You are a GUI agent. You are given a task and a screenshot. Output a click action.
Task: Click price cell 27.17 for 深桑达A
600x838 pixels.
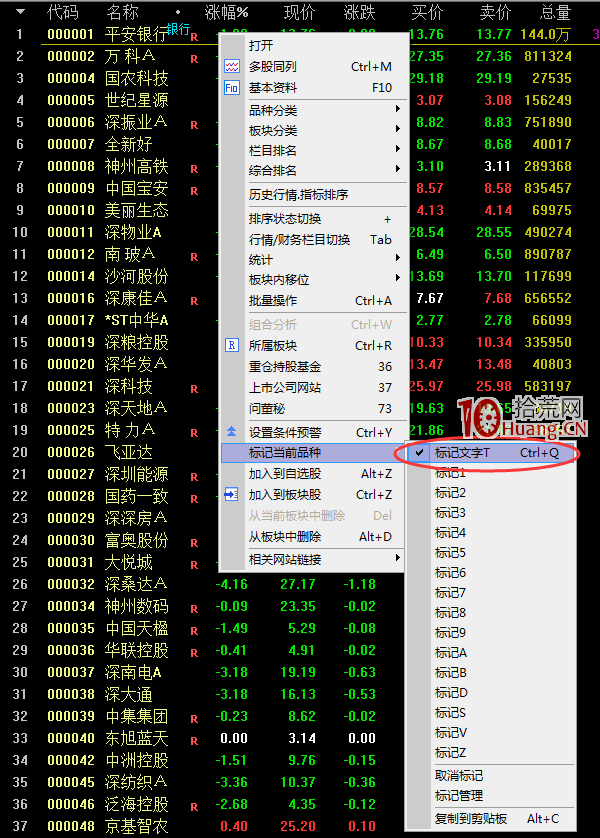point(298,584)
